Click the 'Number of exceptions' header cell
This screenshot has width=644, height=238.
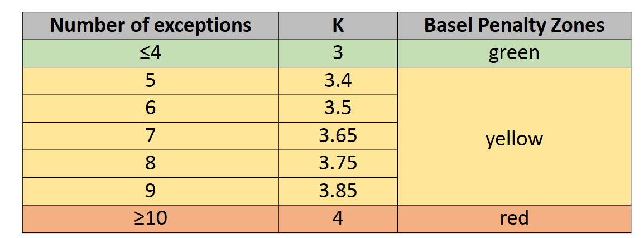(x=150, y=26)
